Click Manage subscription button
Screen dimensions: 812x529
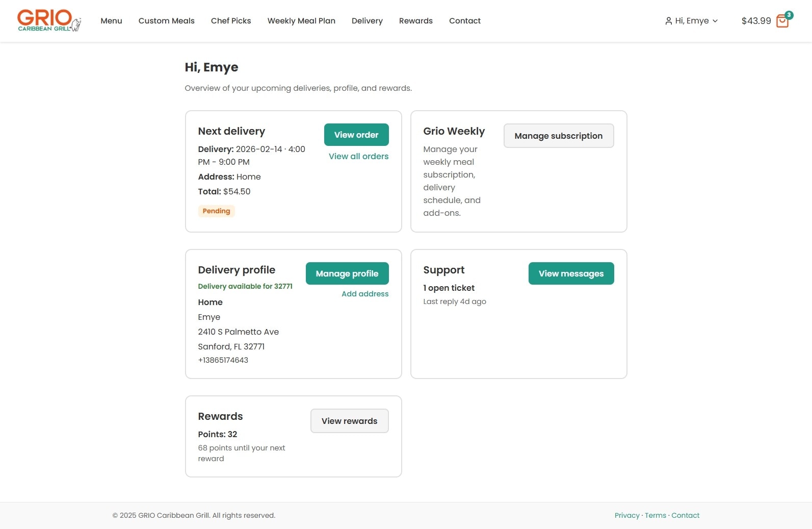click(559, 136)
